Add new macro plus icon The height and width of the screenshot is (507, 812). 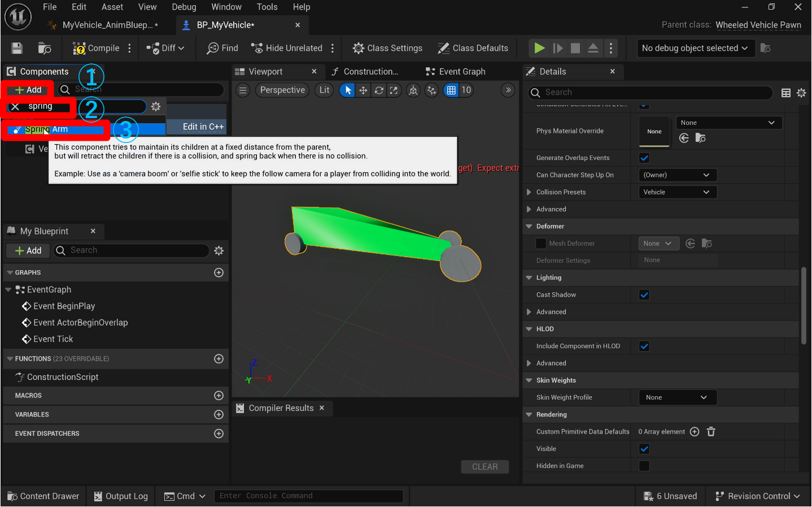219,396
